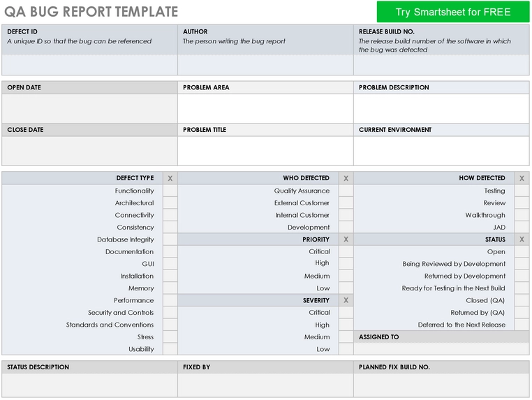Check the Open status box
532x400 pixels.
(x=522, y=252)
